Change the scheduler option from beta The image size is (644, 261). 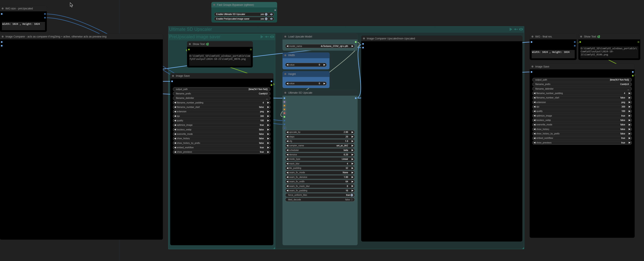coord(320,150)
